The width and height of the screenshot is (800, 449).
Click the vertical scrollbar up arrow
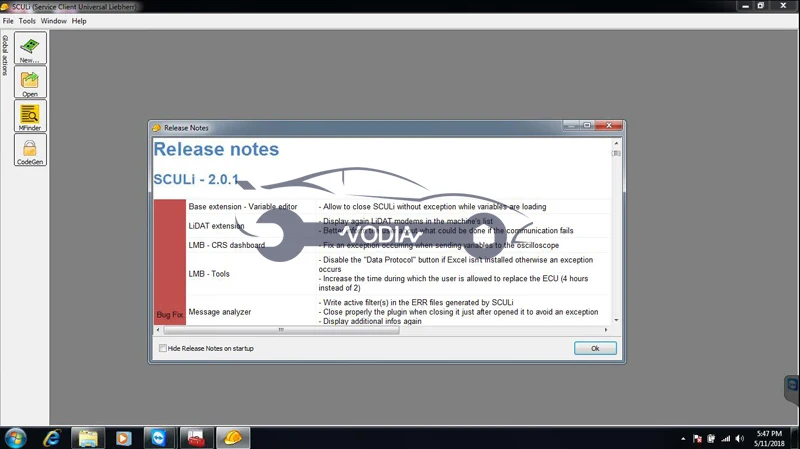click(616, 143)
